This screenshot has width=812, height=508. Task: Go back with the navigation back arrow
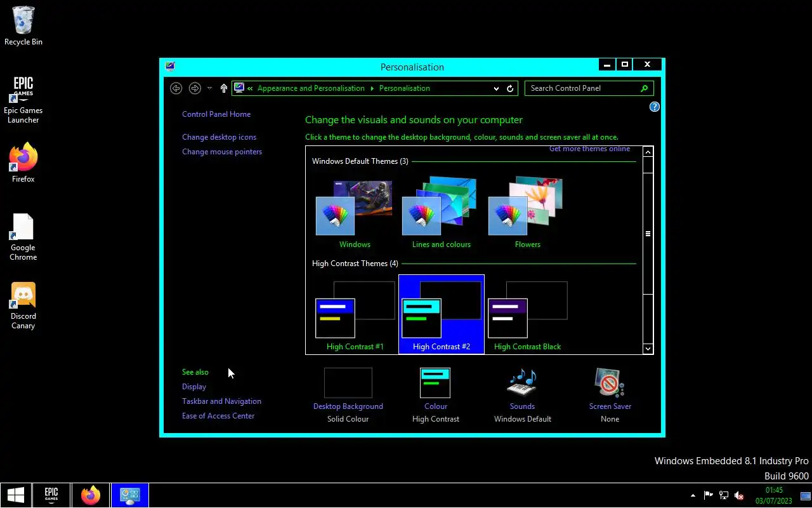pos(176,88)
